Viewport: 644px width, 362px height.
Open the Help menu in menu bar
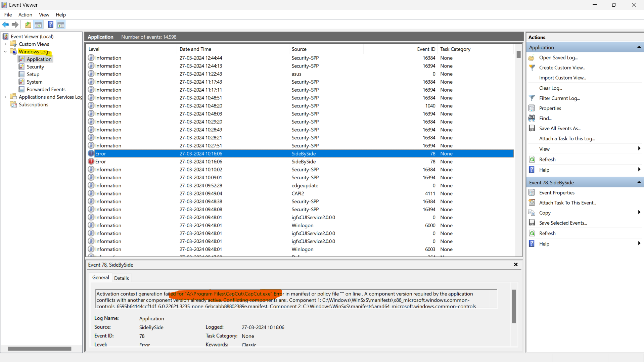coord(61,14)
